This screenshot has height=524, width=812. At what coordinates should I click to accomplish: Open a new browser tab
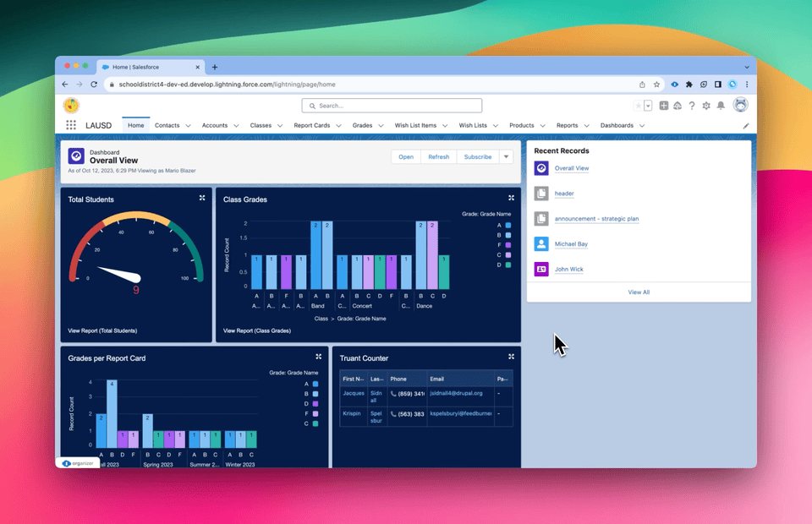point(214,68)
